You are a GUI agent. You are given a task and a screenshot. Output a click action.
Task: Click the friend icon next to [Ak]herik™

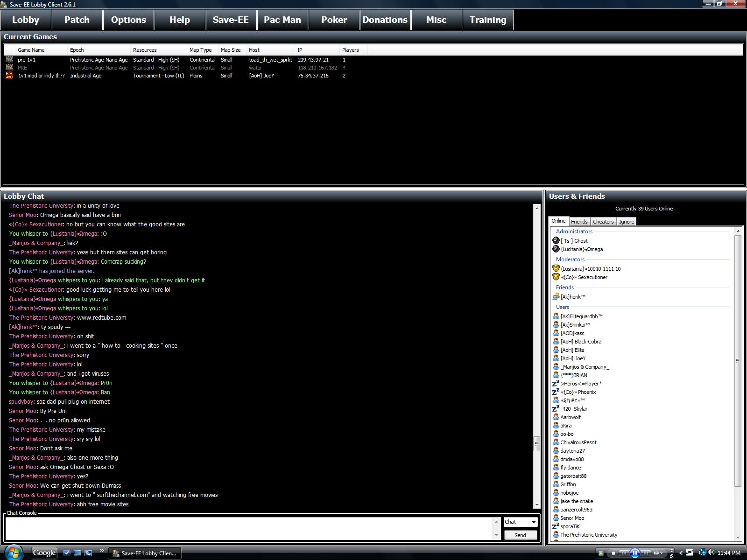coord(556,297)
